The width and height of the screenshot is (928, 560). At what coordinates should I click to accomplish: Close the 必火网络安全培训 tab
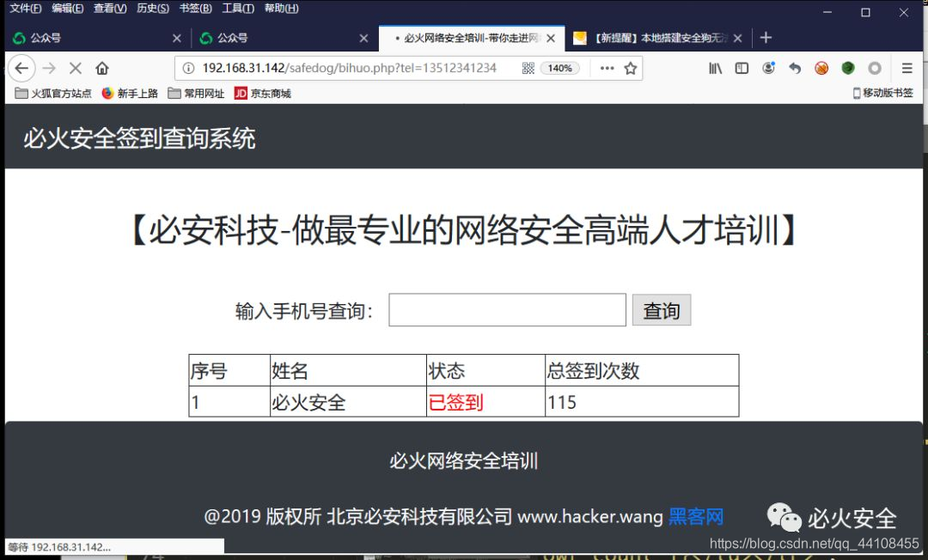pos(551,38)
